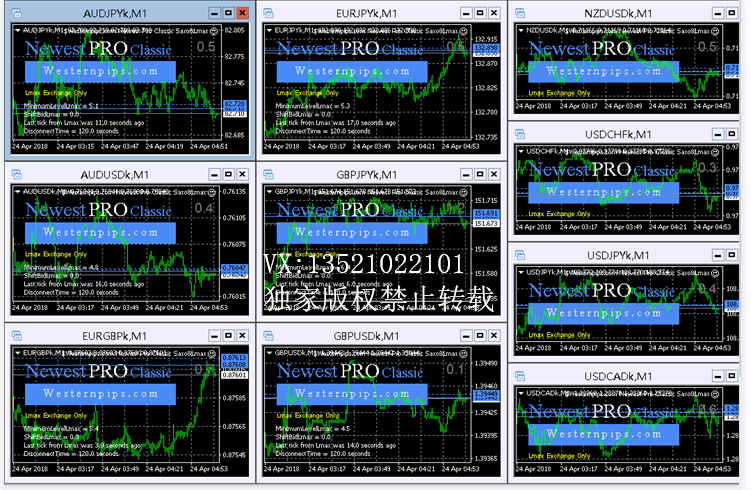
Task: Open the triangle menu beside AUDUSDk symbol label
Action: [18, 192]
